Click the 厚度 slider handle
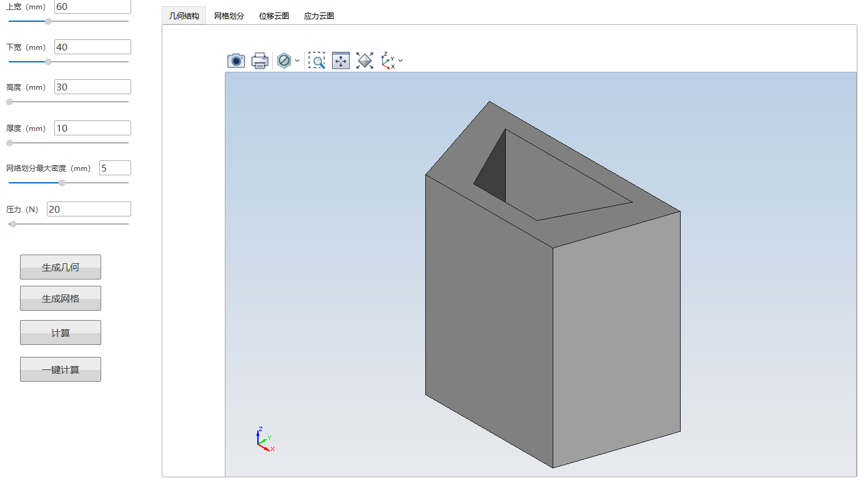Screen dimensions: 868x501 click(9, 143)
